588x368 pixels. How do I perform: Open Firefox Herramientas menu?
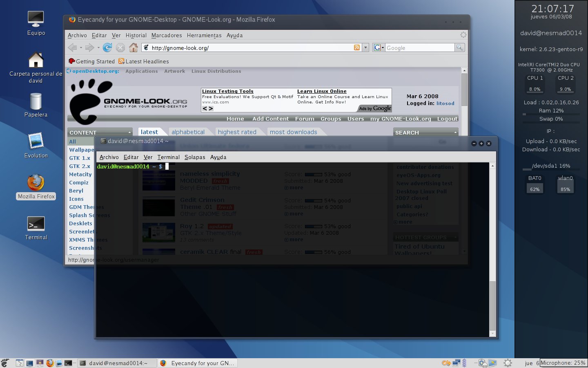click(204, 35)
